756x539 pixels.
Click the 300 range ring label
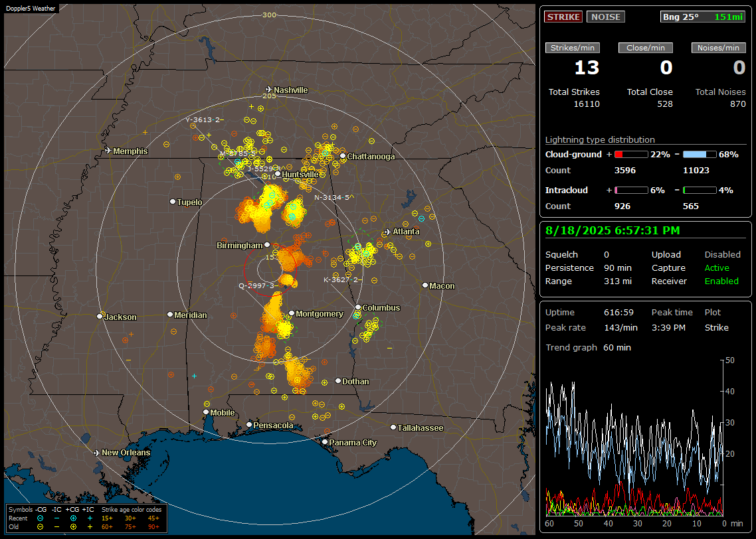tap(269, 15)
